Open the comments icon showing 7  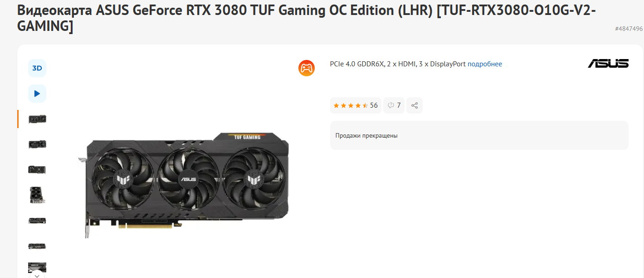(x=394, y=105)
